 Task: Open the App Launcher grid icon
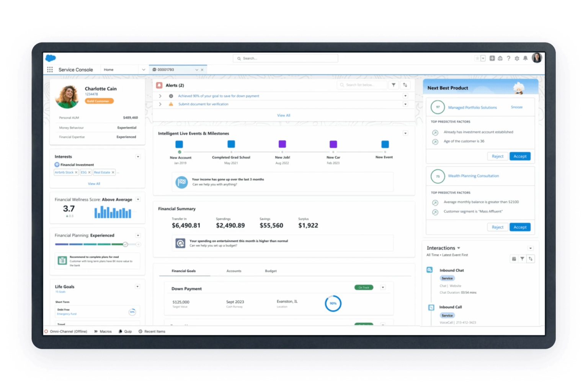pyautogui.click(x=50, y=69)
